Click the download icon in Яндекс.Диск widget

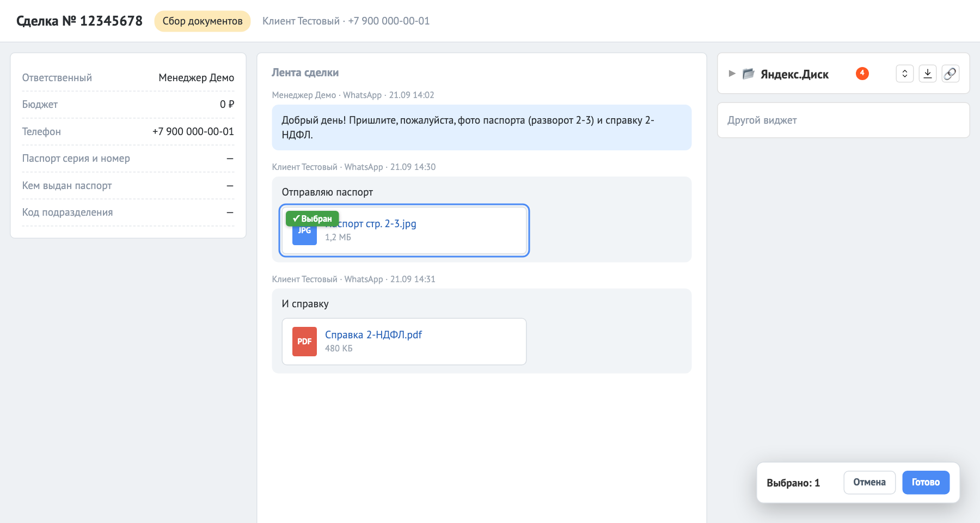click(x=928, y=74)
